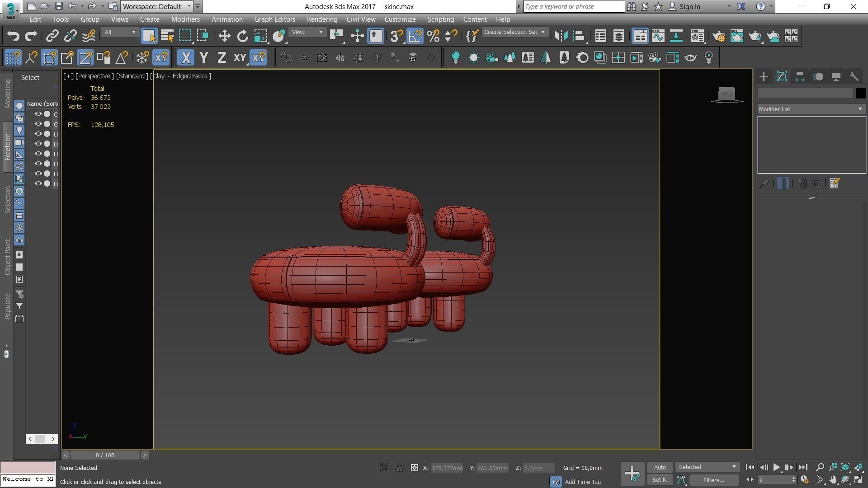
Task: Toggle the Auto Key mode button
Action: (x=660, y=467)
